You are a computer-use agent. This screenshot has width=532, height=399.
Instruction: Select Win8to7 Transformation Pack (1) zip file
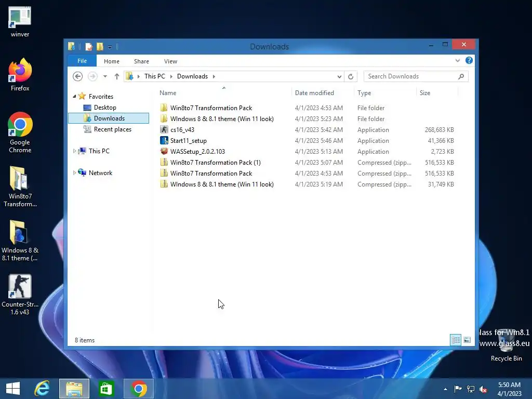216,163
